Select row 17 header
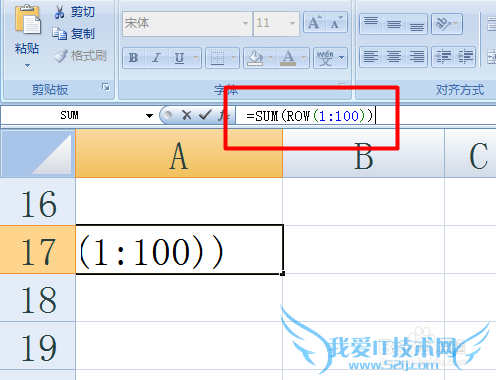496x380 pixels. coord(38,250)
